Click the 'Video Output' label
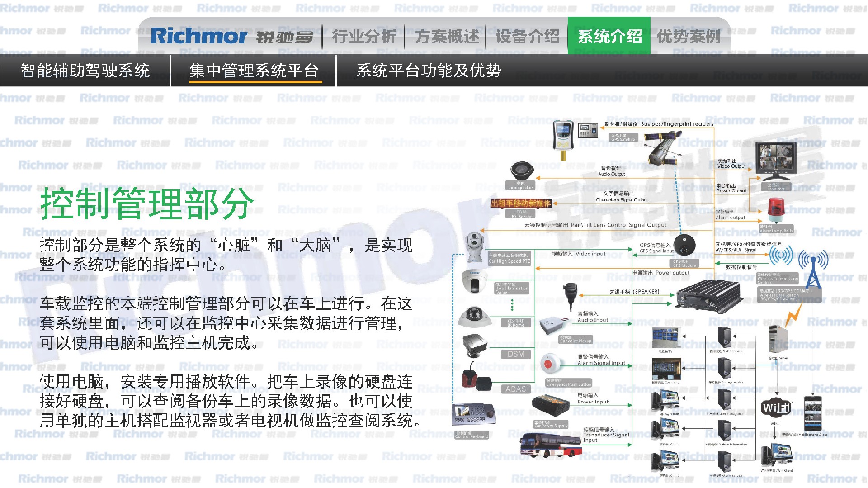 click(x=731, y=166)
